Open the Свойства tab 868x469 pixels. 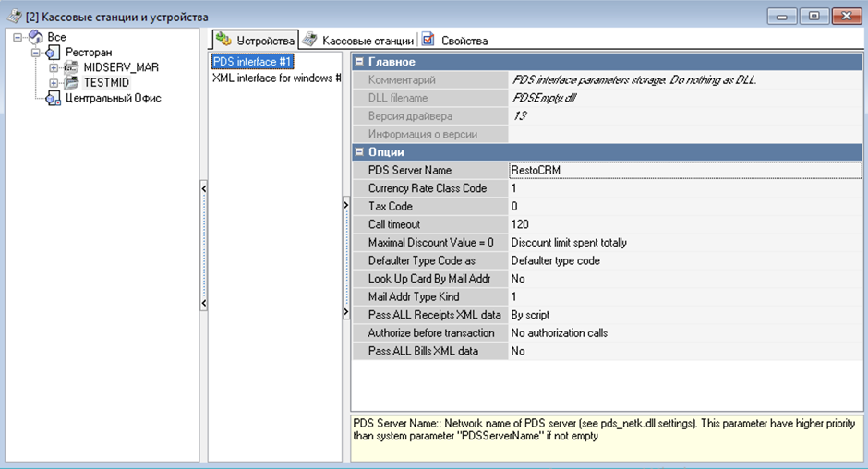(454, 41)
